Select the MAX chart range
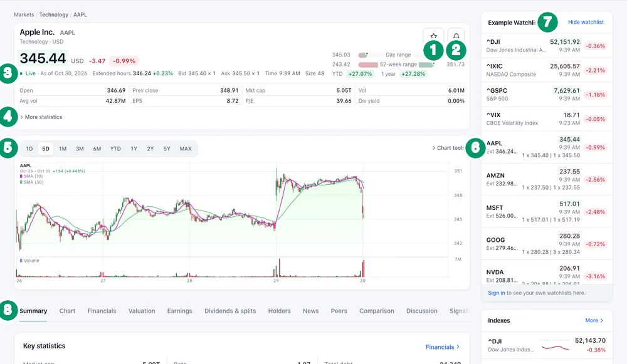Screen dimensions: 627x364 click(x=185, y=148)
